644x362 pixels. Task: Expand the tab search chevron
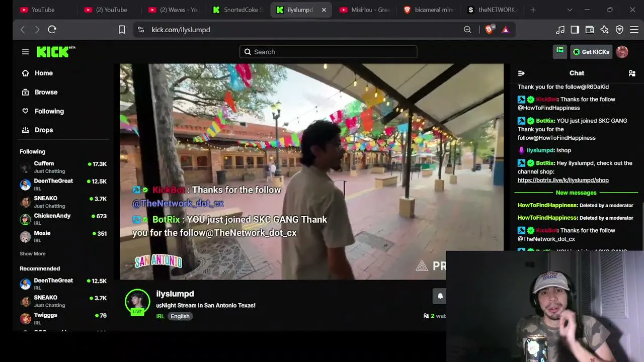(x=570, y=10)
